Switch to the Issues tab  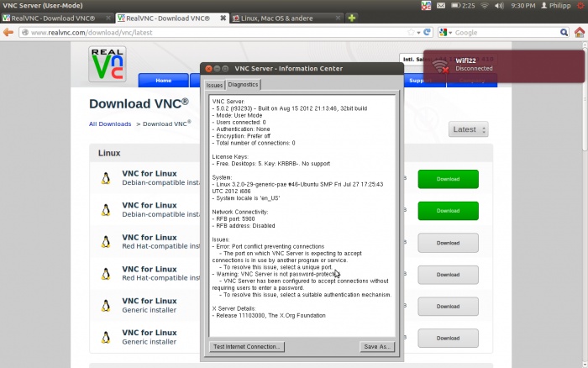point(214,85)
